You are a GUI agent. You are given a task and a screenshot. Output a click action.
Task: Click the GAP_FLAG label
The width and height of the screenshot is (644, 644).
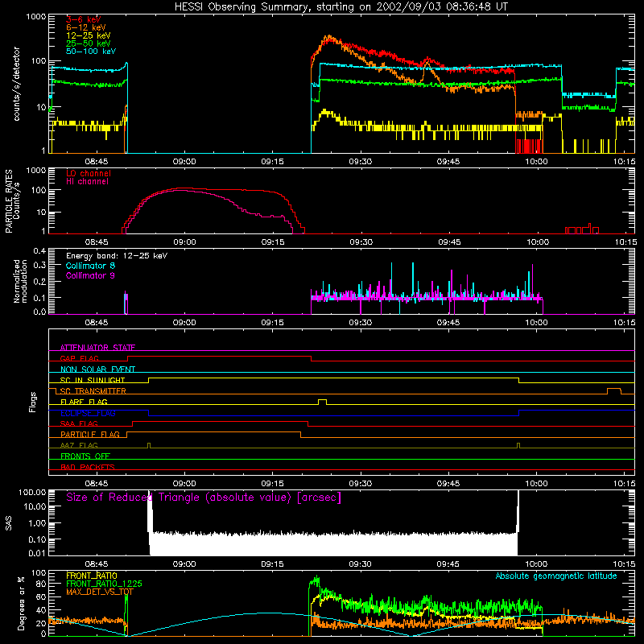pos(79,358)
